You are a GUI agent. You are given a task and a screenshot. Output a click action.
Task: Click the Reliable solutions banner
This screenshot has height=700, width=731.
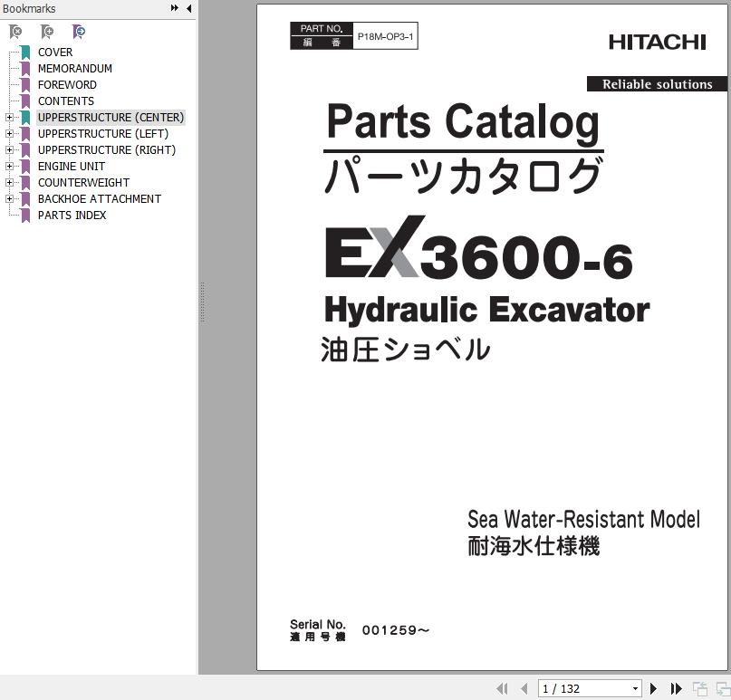click(x=657, y=84)
